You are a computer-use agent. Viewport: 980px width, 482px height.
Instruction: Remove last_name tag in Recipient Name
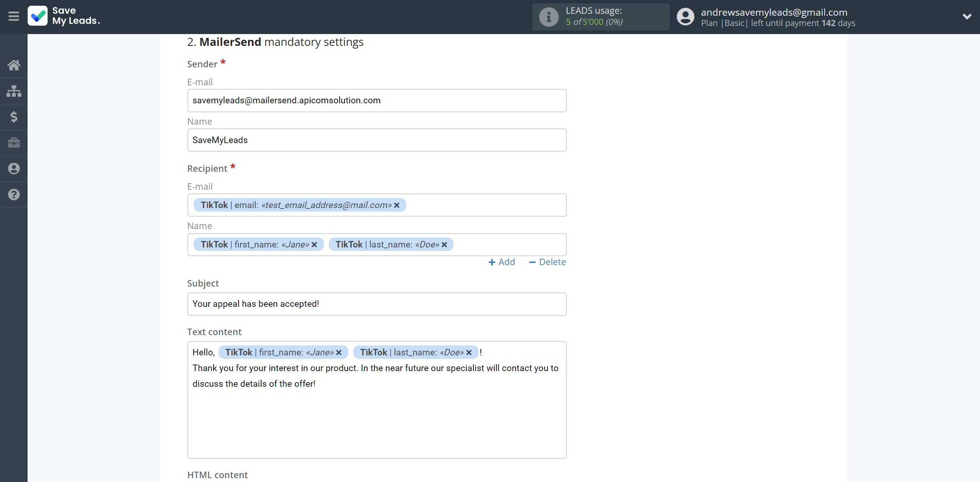[x=444, y=245]
